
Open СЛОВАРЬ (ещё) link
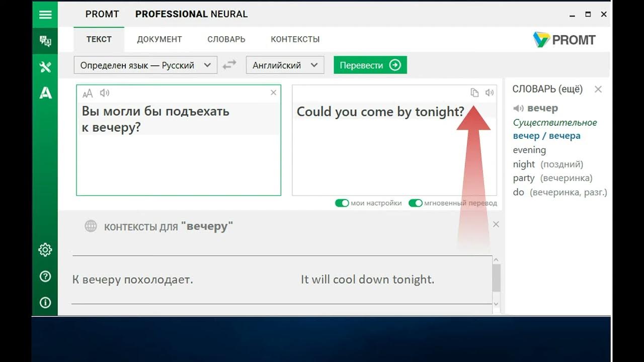pyautogui.click(x=547, y=89)
